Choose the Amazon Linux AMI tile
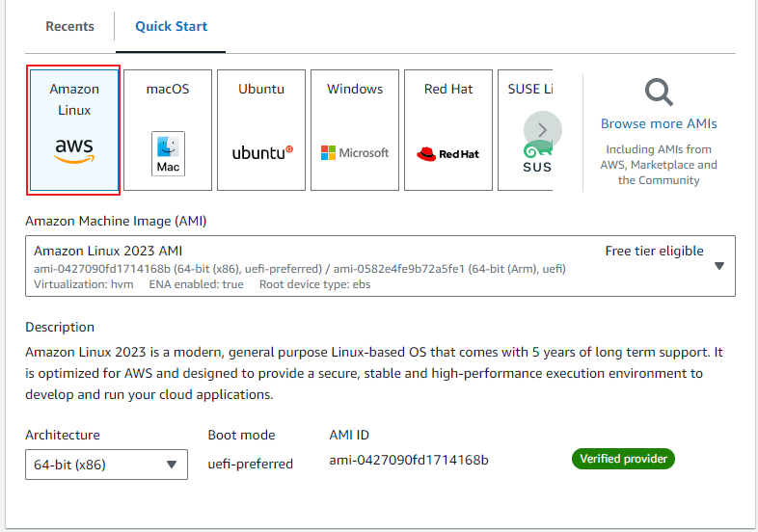This screenshot has height=532, width=758. pos(74,130)
